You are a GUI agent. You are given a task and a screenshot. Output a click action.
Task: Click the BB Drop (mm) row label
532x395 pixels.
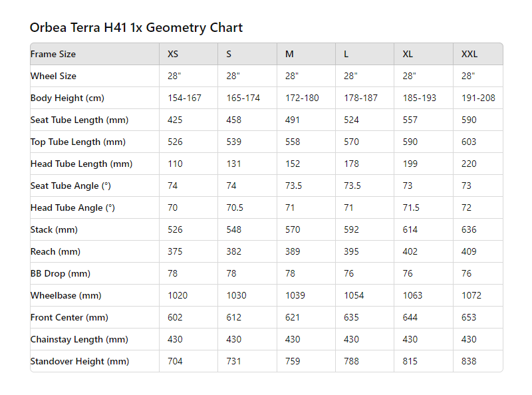pos(60,273)
